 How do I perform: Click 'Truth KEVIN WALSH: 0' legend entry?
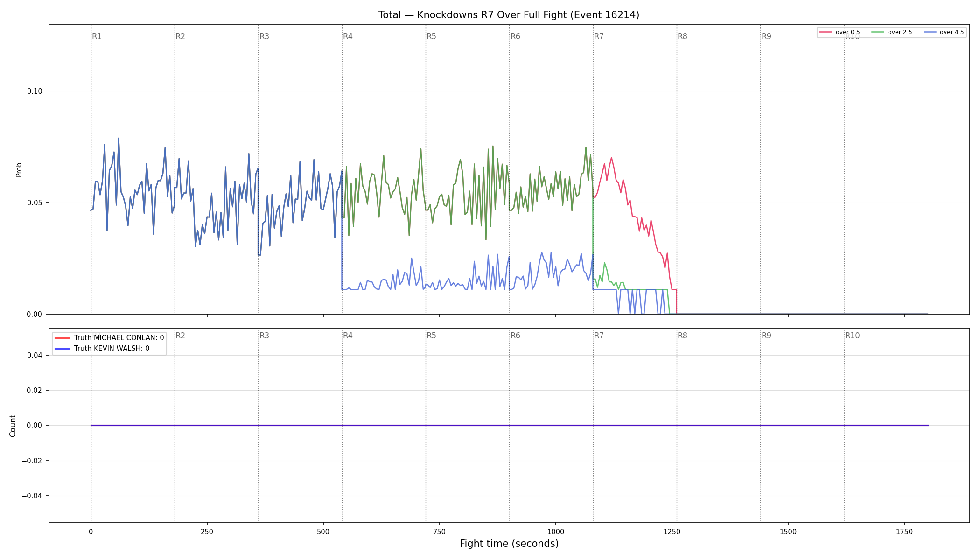[x=112, y=349]
